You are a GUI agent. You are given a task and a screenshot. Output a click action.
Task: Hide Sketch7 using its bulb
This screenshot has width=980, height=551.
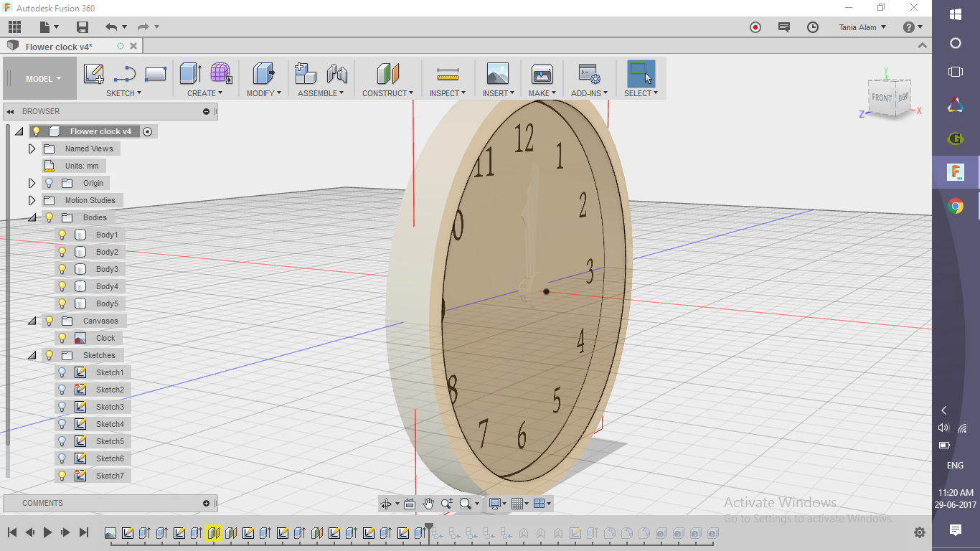point(62,476)
